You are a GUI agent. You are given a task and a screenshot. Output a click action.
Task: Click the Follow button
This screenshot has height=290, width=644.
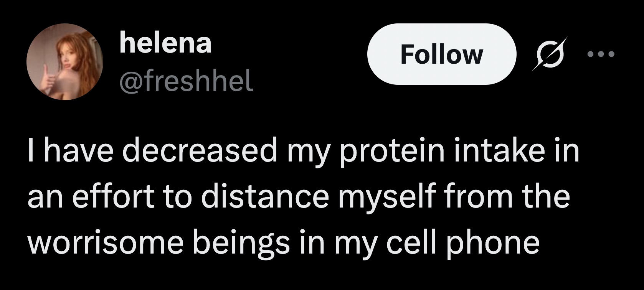tap(441, 54)
